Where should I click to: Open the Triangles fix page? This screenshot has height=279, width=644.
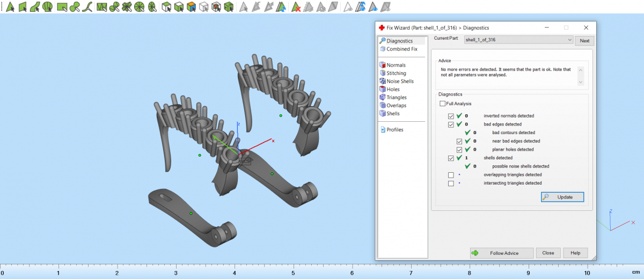396,97
